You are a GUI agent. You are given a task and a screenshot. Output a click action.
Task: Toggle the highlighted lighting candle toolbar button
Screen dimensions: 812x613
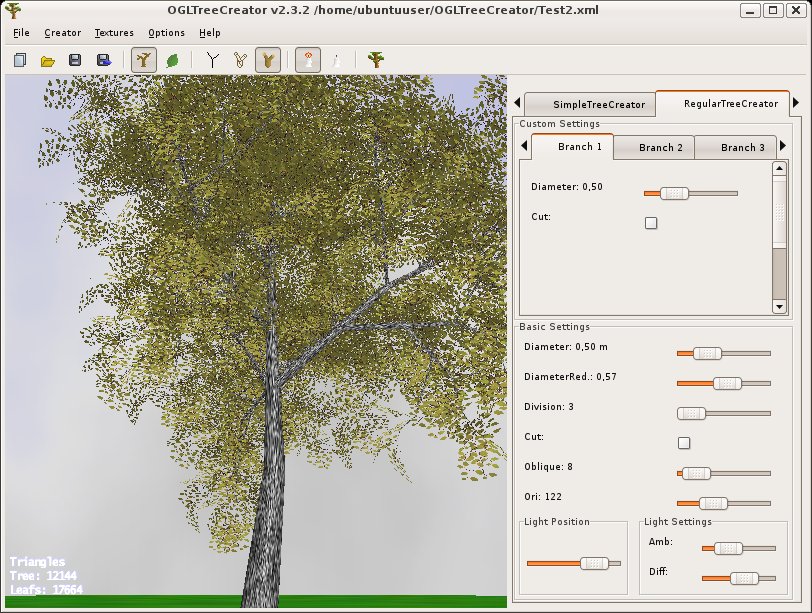(x=309, y=60)
